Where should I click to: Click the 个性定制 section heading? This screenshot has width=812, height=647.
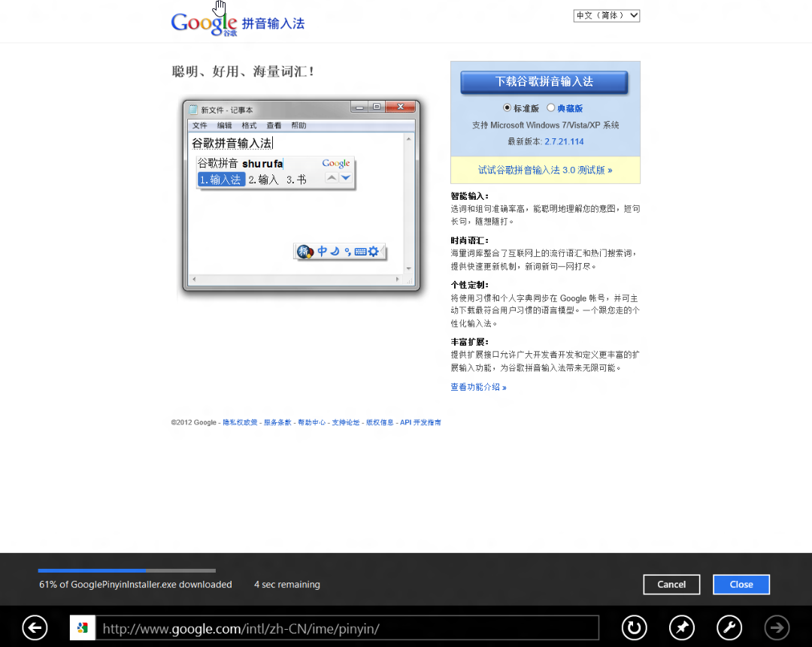(x=469, y=286)
